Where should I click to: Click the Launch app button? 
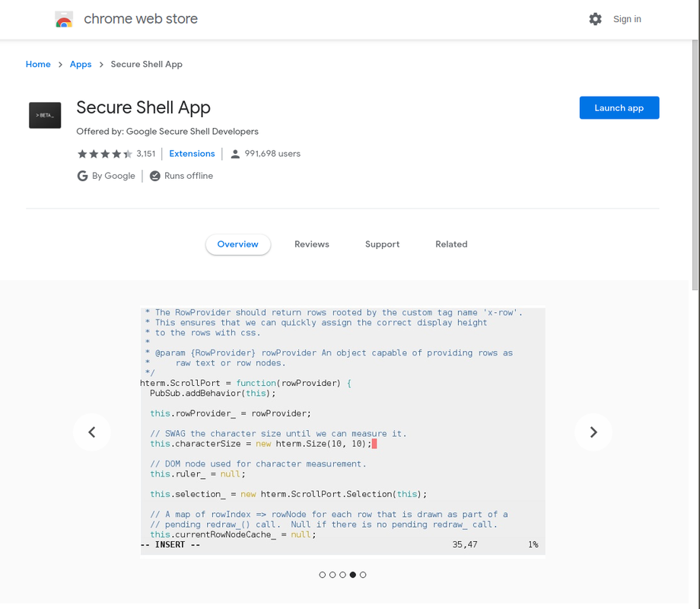tap(619, 107)
